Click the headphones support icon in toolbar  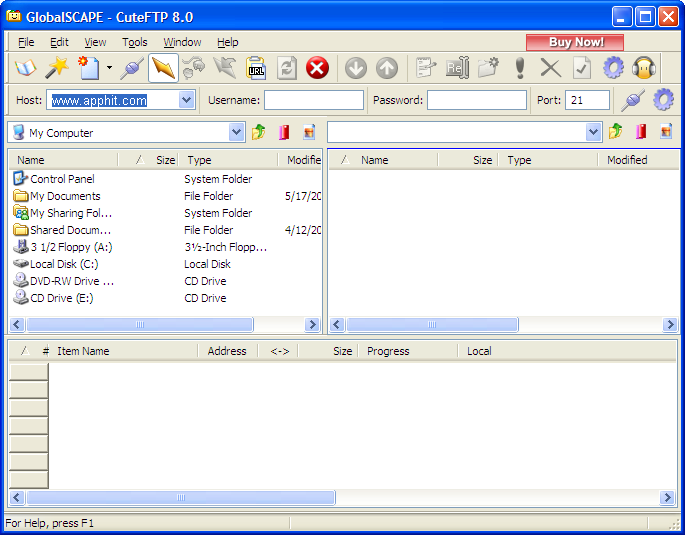pyautogui.click(x=643, y=68)
